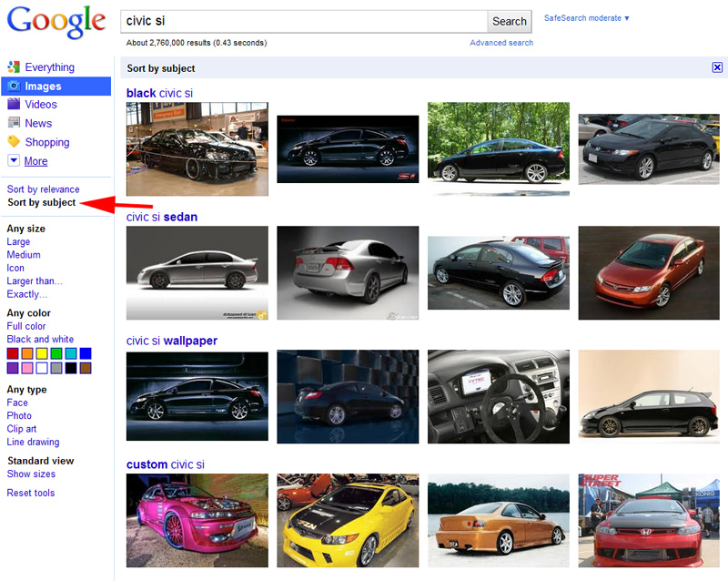Open the black sedan by green trees thumbnail
The height and width of the screenshot is (581, 728).
499,149
